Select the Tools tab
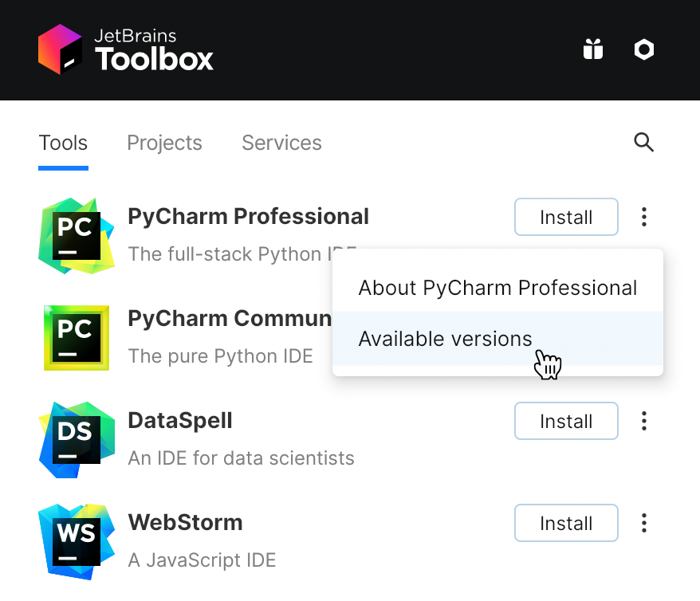This screenshot has height=601, width=700. coord(63,143)
